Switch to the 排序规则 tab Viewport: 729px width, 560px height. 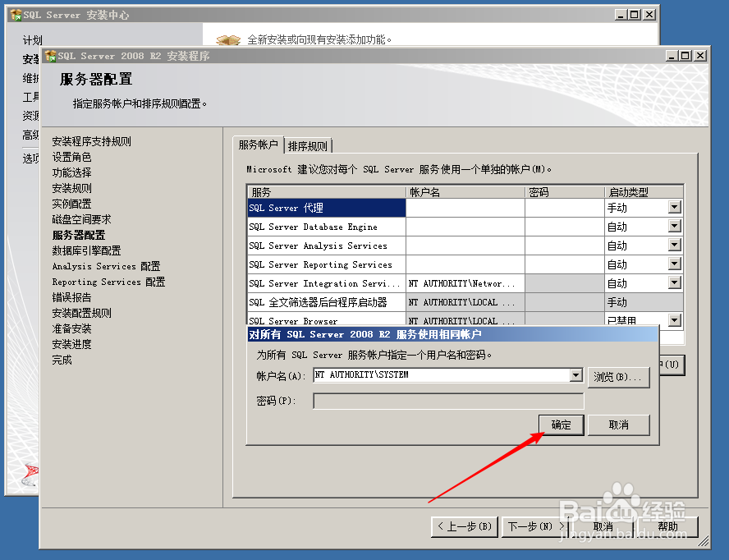[307, 146]
